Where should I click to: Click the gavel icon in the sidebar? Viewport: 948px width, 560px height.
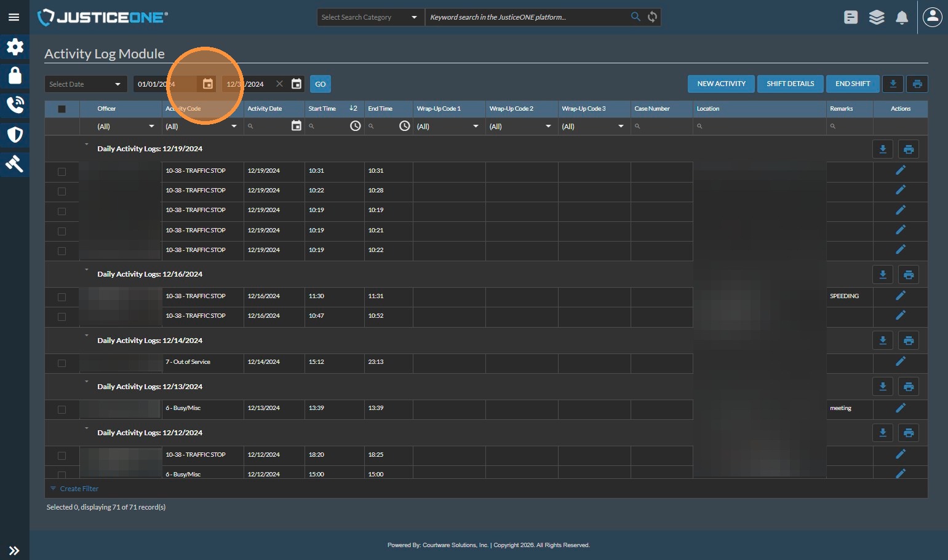click(15, 164)
